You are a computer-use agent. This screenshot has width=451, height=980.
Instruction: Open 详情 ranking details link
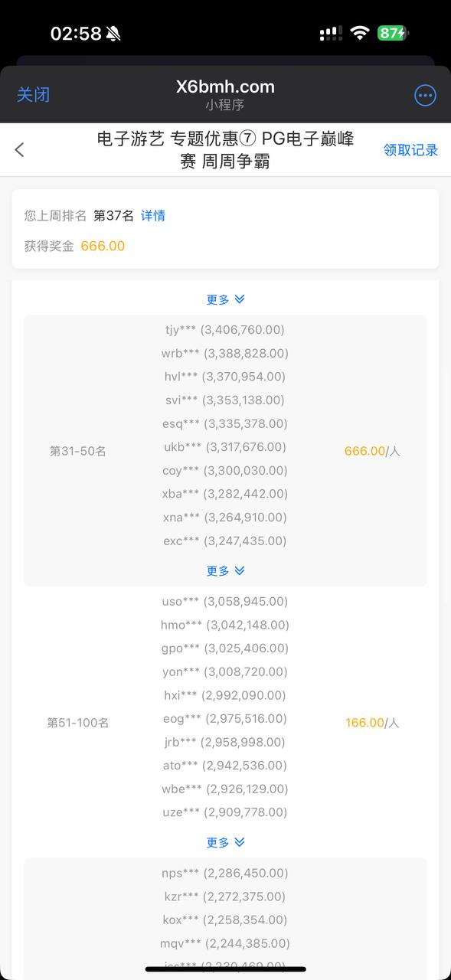(x=153, y=216)
